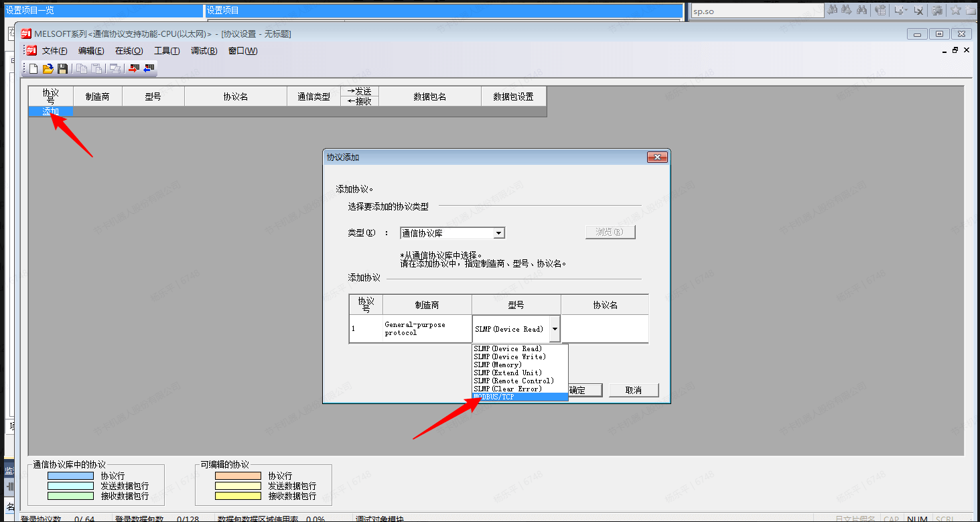980x522 pixels.
Task: Click the New file toolbar icon
Action: pyautogui.click(x=33, y=68)
